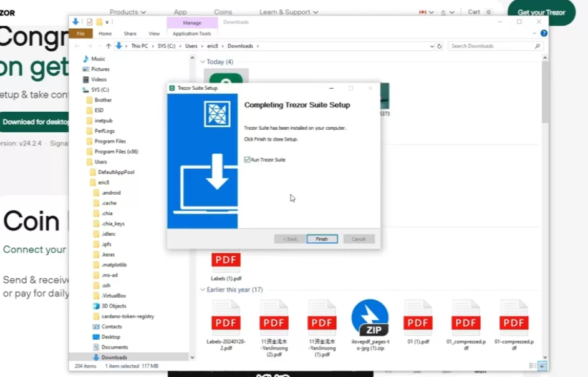Click the magnifier icon in Search Downloads box
Viewport: 588px width, 377px height.
coord(537,46)
